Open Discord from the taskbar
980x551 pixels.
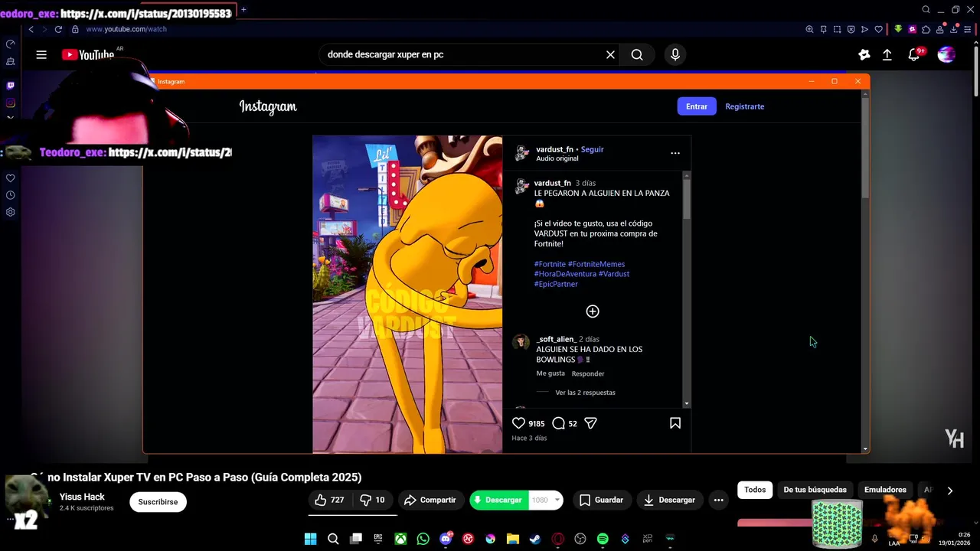(446, 539)
